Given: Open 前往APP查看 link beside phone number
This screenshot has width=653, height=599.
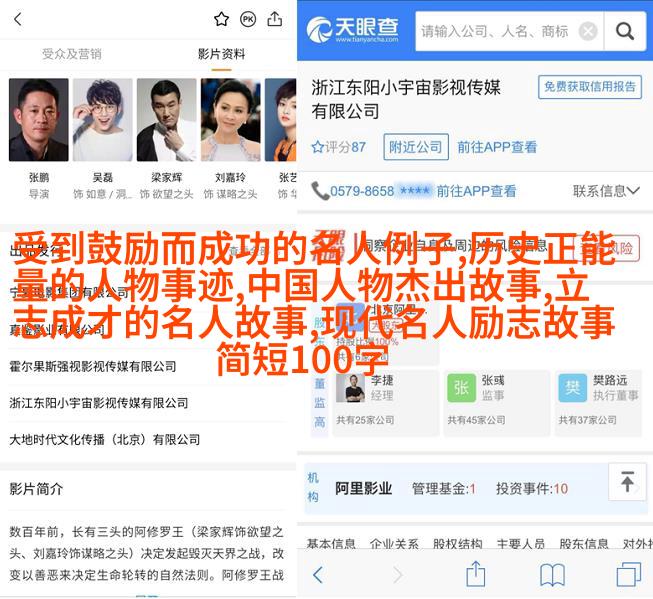Looking at the screenshot, I should tap(476, 191).
